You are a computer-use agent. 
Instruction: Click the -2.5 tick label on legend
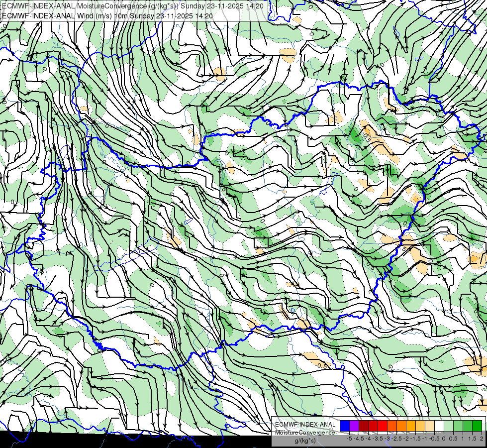click(396, 439)
